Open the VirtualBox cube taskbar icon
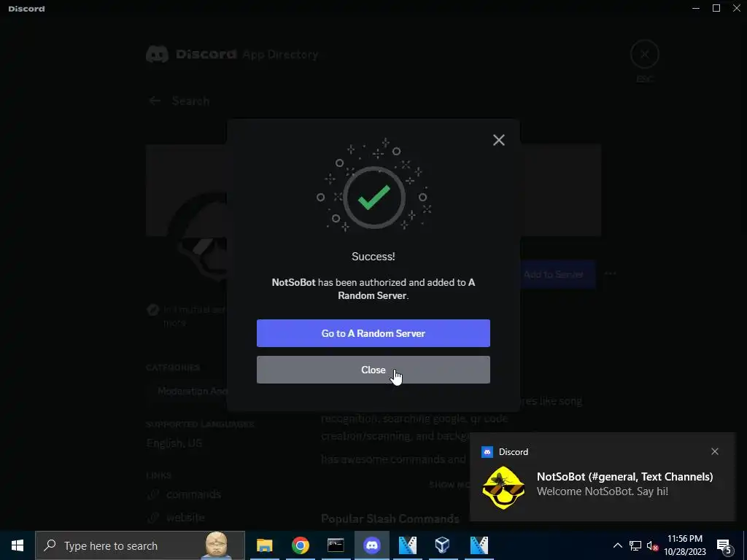The height and width of the screenshot is (560, 747). point(443,545)
